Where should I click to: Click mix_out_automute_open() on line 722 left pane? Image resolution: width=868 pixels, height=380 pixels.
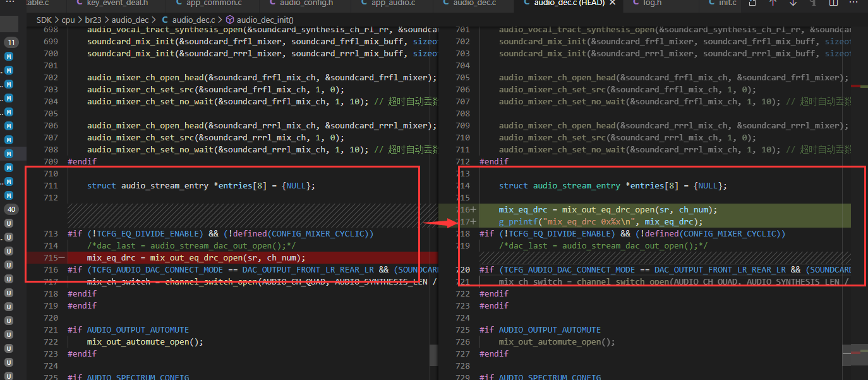[145, 342]
